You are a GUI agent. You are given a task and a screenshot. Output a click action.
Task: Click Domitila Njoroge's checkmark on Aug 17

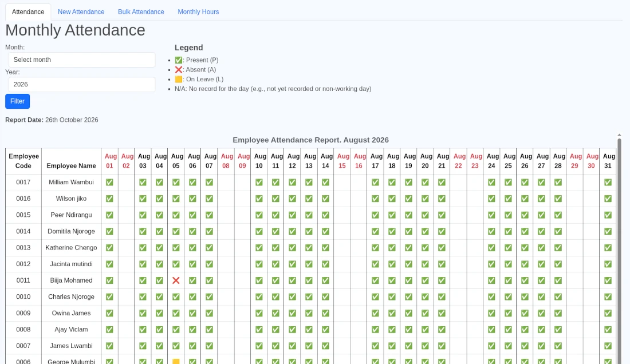click(x=375, y=232)
